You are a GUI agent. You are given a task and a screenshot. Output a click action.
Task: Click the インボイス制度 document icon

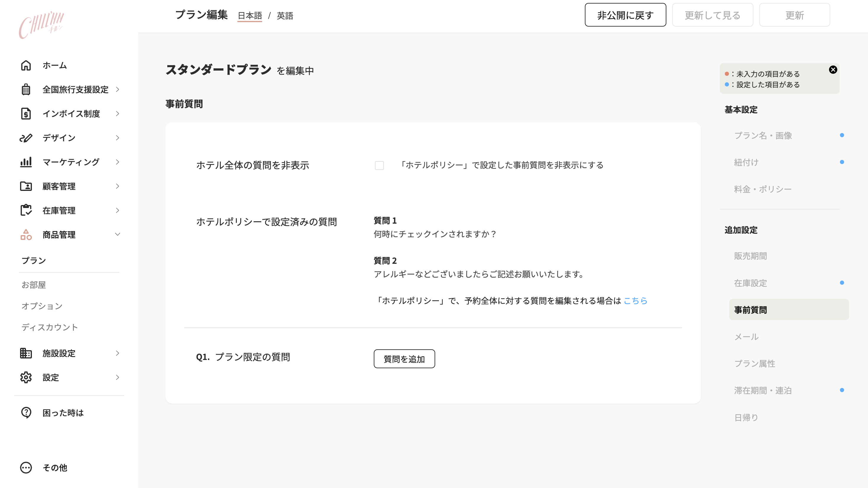pos(26,114)
